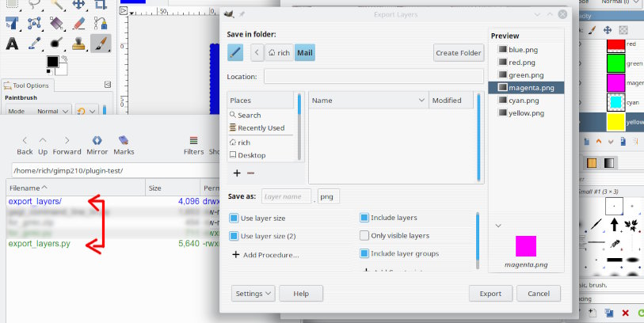The image size is (644, 323).
Task: Add bookmark with the plus button
Action: pyautogui.click(x=237, y=173)
